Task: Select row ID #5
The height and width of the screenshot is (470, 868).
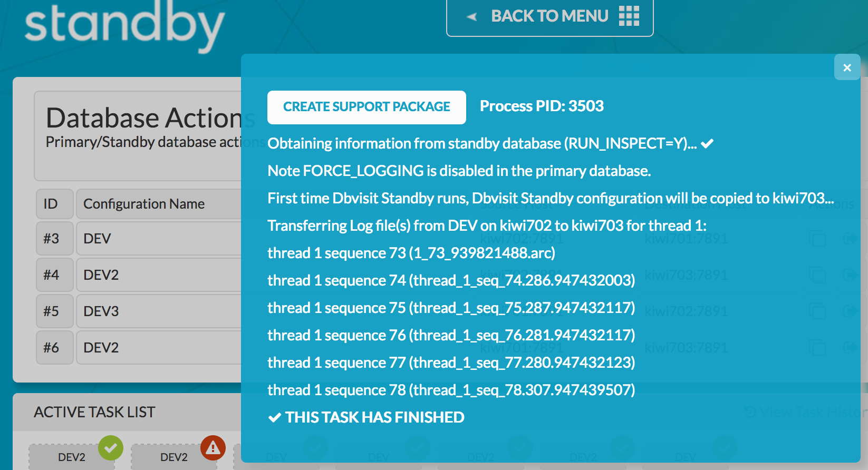Action: (55, 311)
